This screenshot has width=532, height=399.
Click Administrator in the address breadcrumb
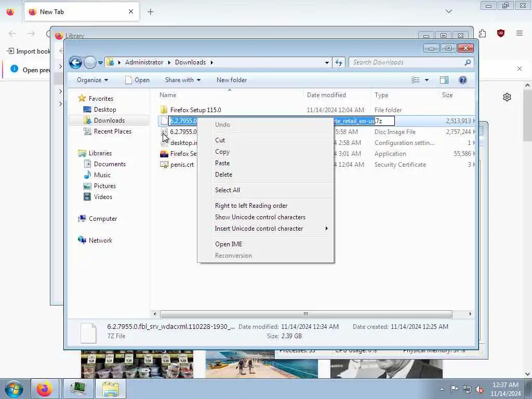click(144, 62)
